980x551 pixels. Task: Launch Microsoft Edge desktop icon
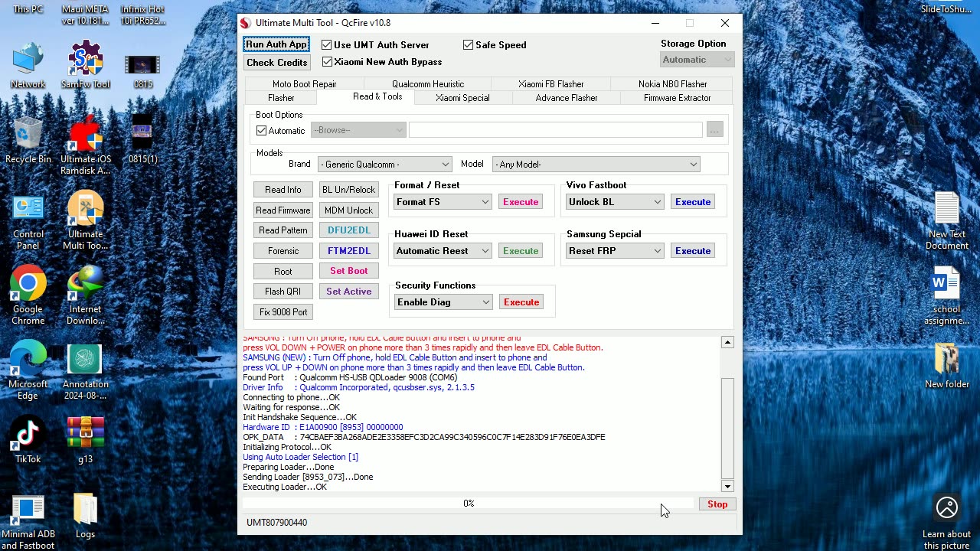click(x=28, y=370)
